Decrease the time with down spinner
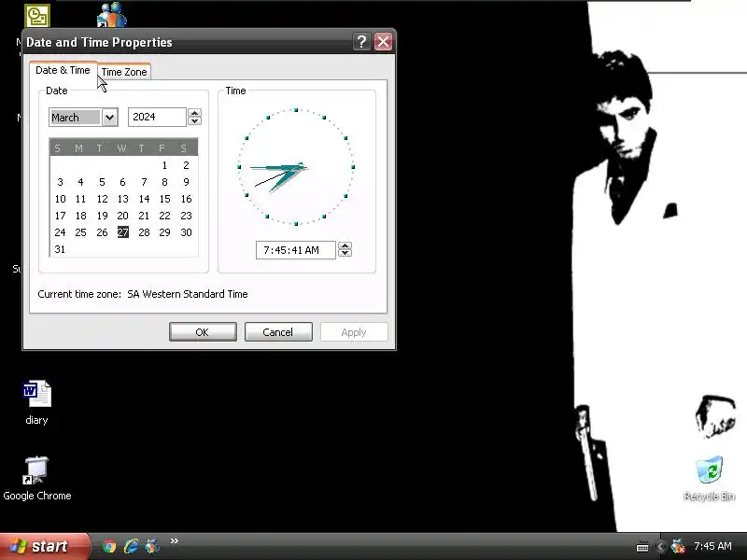Viewport: 747px width, 560px height. click(345, 253)
